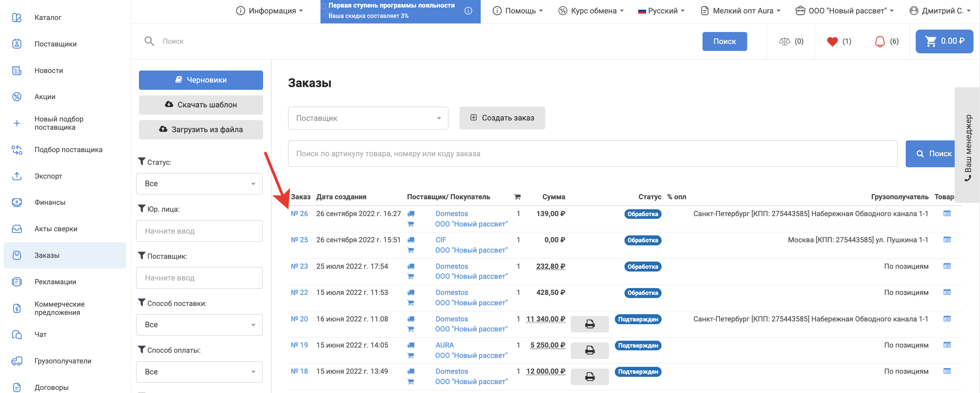
Task: Click Создать заказ button
Action: 502,118
